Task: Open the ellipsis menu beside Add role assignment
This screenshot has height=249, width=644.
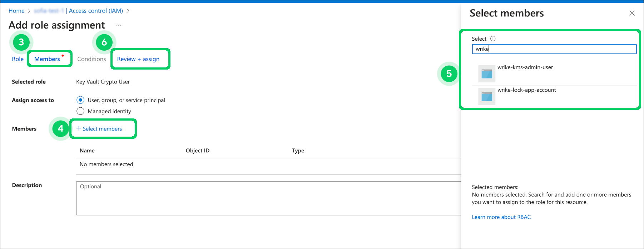Action: 119,25
